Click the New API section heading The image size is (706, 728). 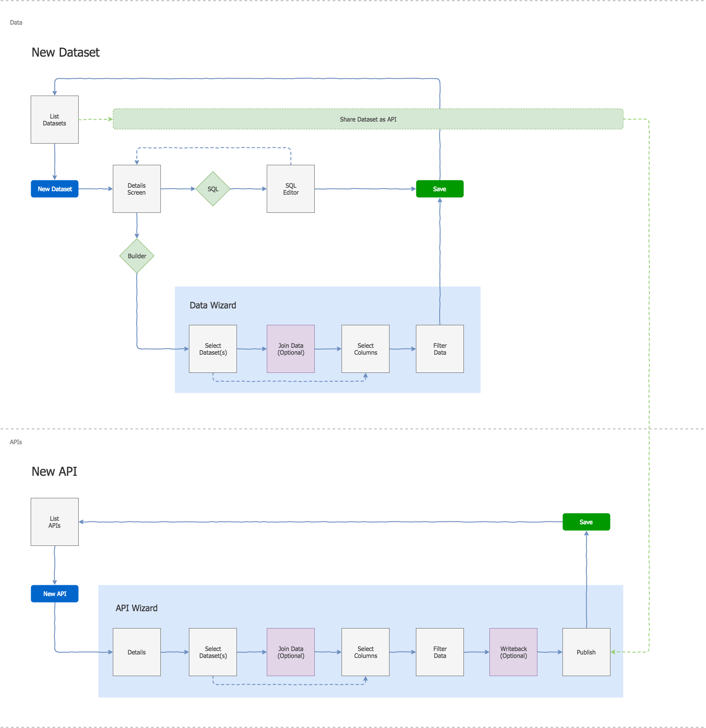coord(54,471)
